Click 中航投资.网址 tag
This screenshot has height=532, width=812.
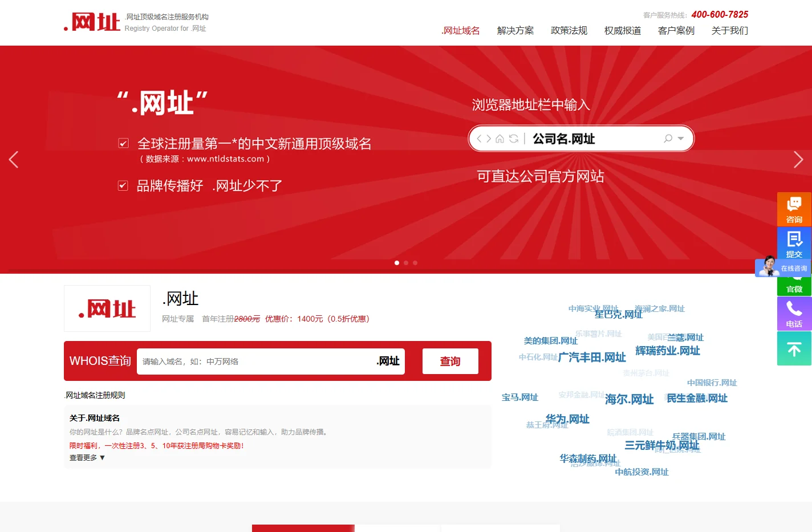pos(642,472)
